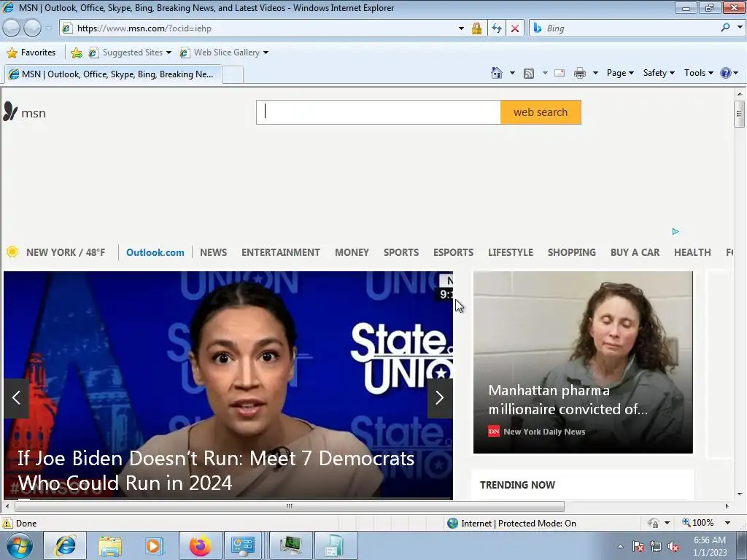
Task: Click the Add to Favorites bar star icon
Action: (76, 52)
